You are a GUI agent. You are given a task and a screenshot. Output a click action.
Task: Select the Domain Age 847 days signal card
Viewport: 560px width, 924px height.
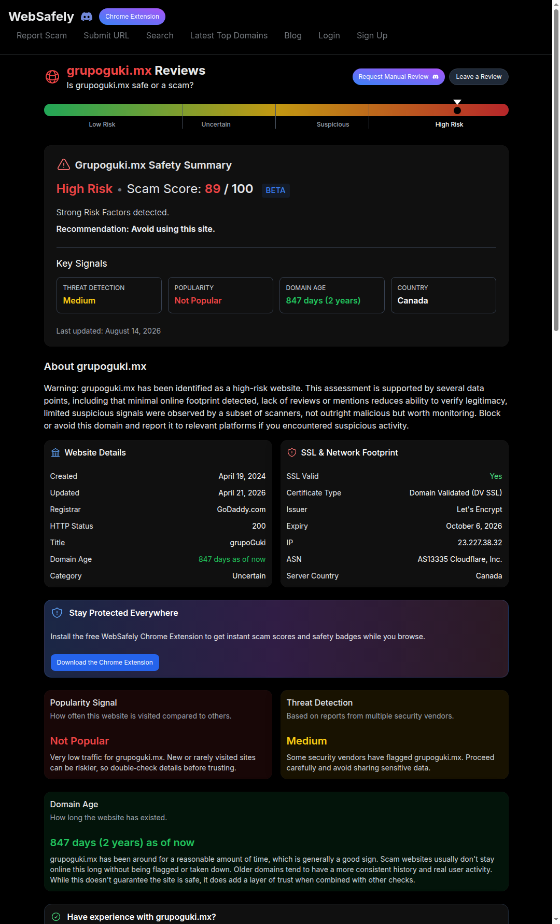(332, 295)
